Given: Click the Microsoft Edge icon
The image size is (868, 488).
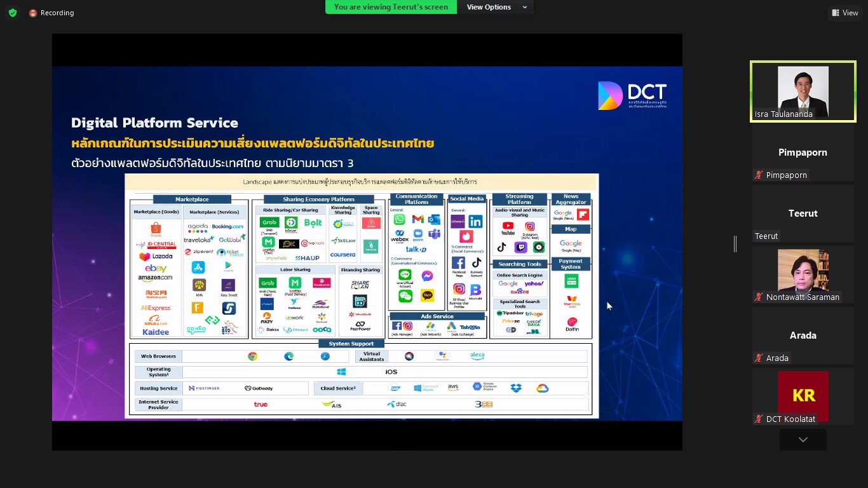Looking at the screenshot, I should [x=289, y=356].
